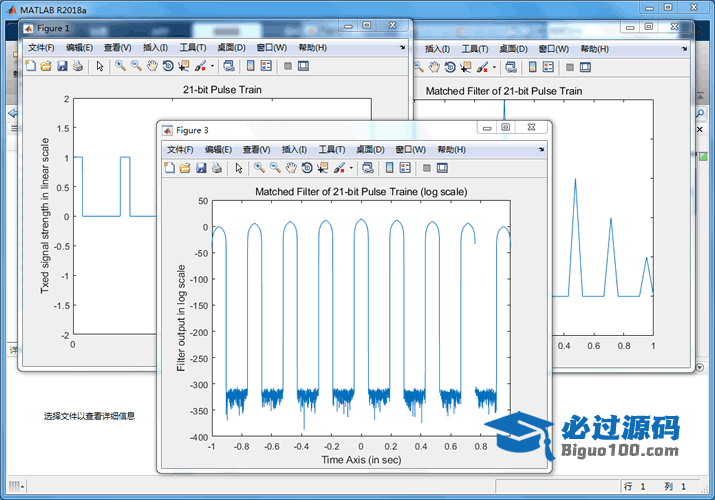Insert Colorbar icon in Figure 1

pyautogui.click(x=250, y=66)
